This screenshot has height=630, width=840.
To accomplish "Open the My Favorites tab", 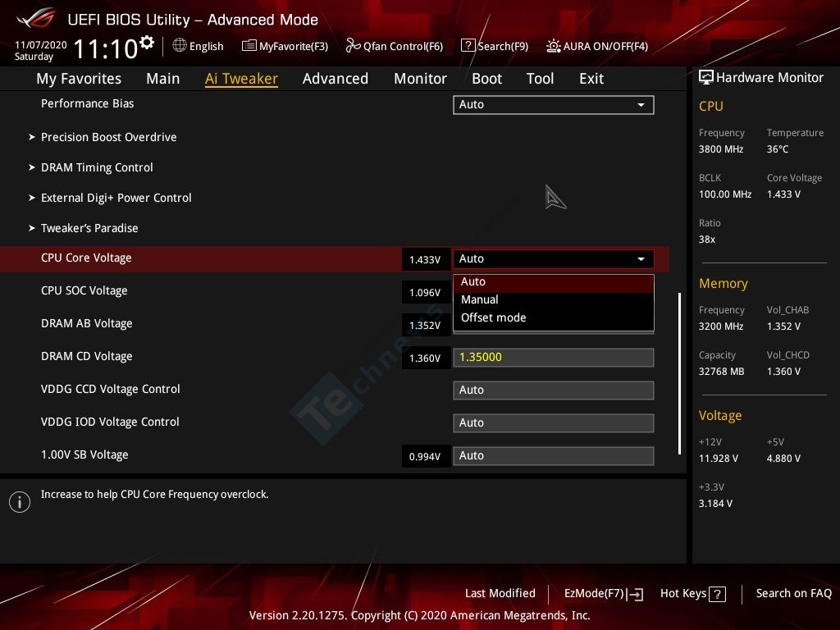I will 79,79.
